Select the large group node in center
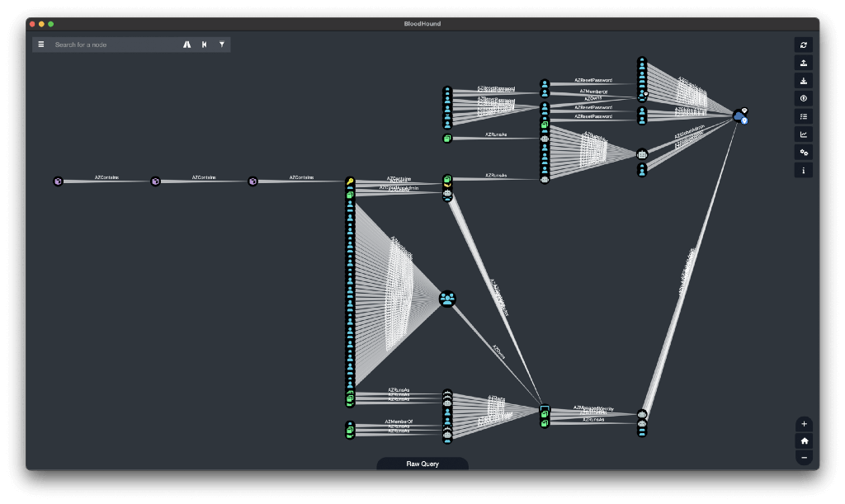 [x=447, y=299]
